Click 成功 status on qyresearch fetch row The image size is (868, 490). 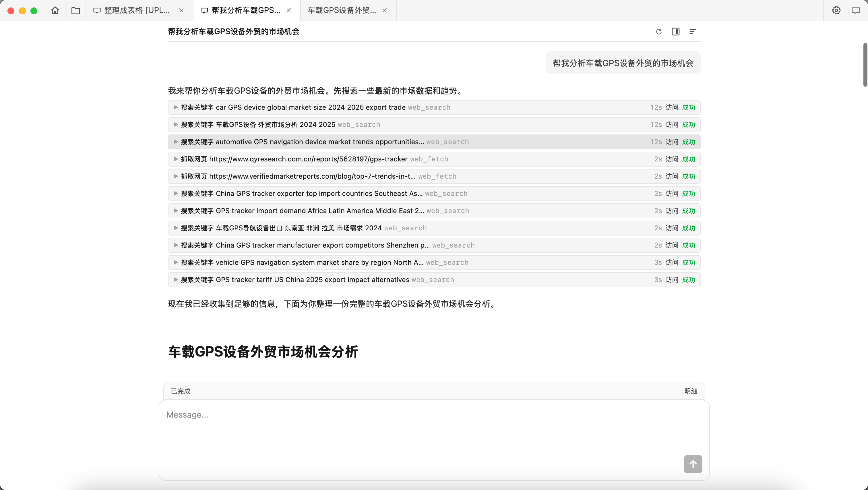pos(688,159)
